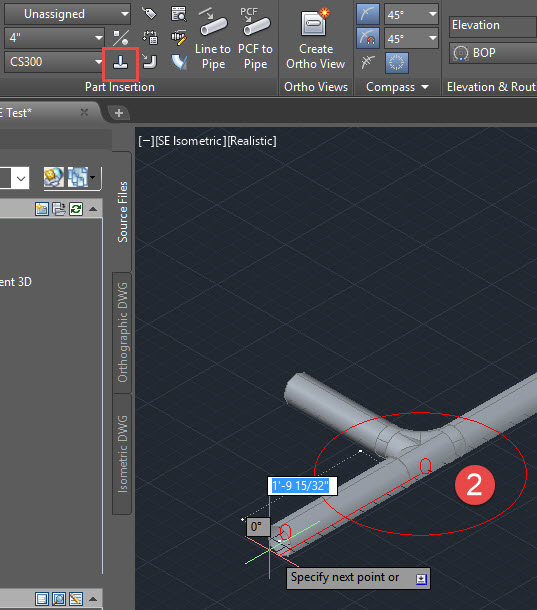This screenshot has height=610, width=537.
Task: Toggle the compass display circle icon
Action: (397, 63)
